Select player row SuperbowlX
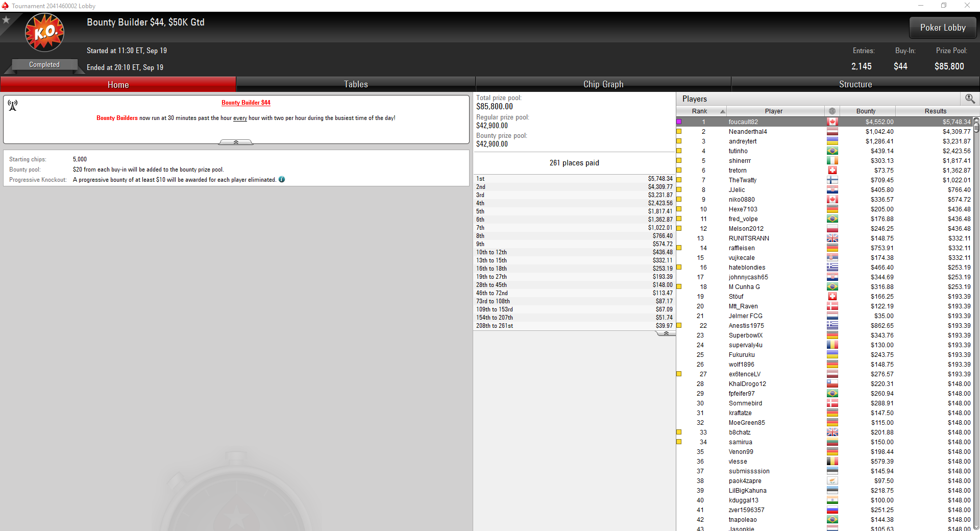This screenshot has width=980, height=531. pos(824,335)
